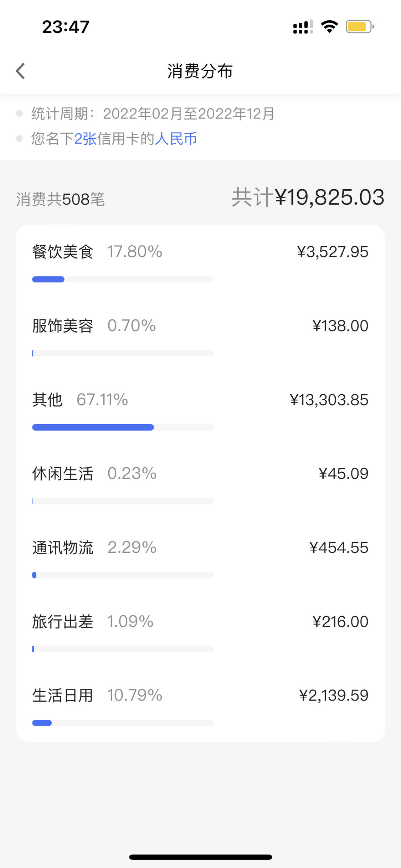Image resolution: width=401 pixels, height=868 pixels.
Task: Tap the ¥13,303.85 amount
Action: 329,400
